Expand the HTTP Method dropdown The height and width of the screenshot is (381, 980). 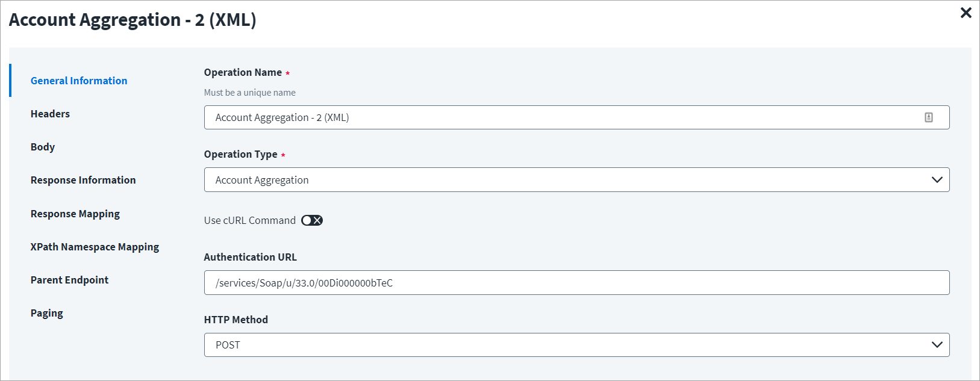[576, 345]
